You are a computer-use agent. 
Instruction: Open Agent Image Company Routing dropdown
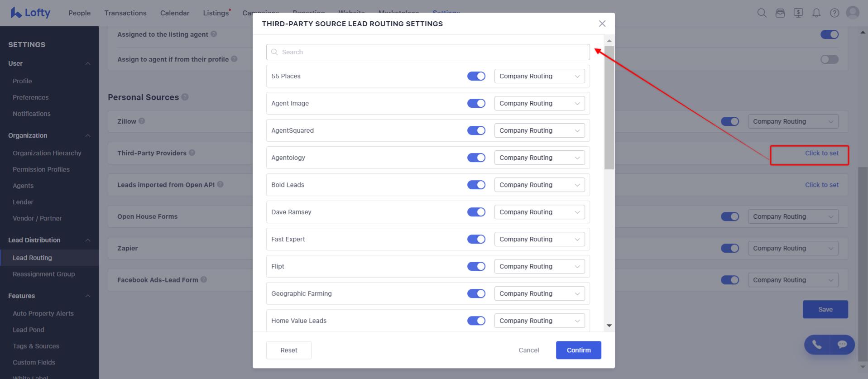pos(540,103)
